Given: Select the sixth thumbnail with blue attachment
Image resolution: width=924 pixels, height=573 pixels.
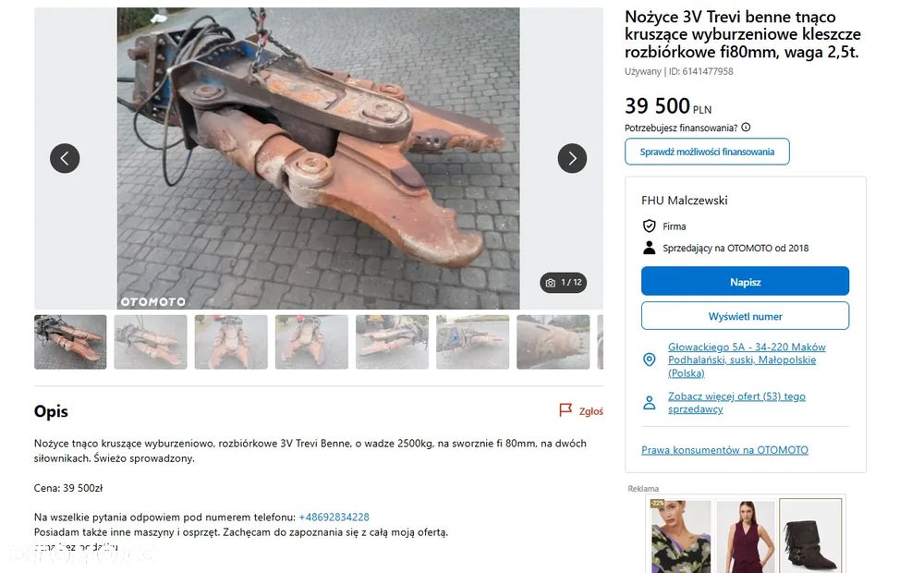Looking at the screenshot, I should pos(472,342).
